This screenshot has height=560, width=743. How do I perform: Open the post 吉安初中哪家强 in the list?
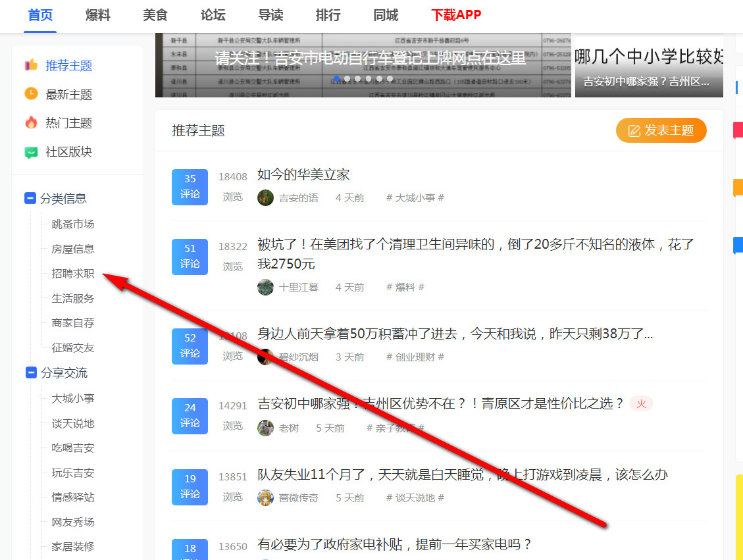pos(441,403)
